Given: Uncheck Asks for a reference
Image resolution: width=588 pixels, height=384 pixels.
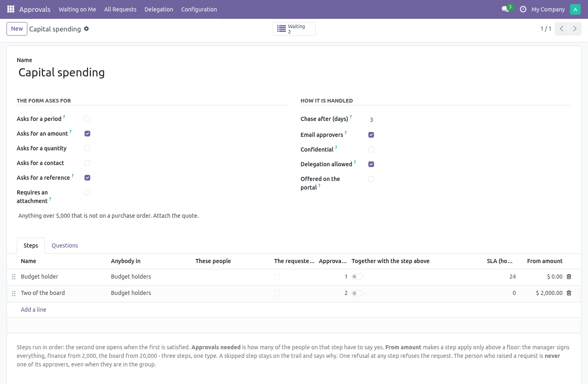Looking at the screenshot, I should 87,178.
